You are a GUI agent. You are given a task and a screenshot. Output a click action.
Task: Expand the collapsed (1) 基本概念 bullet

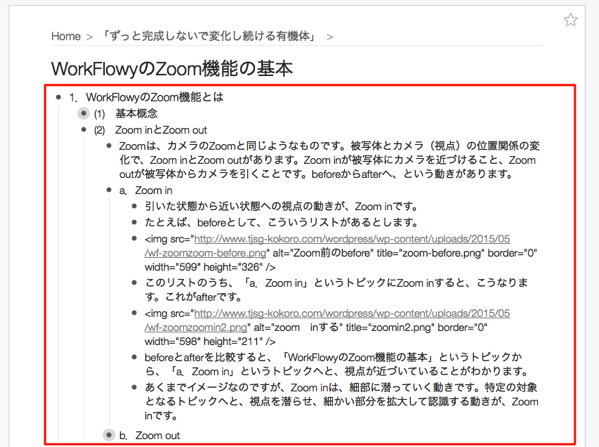click(83, 113)
